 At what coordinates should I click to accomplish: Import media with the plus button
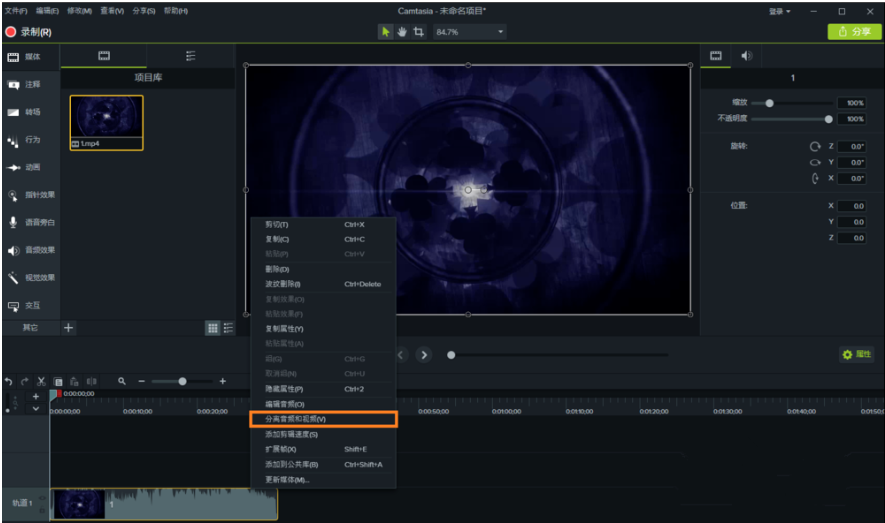tap(68, 328)
